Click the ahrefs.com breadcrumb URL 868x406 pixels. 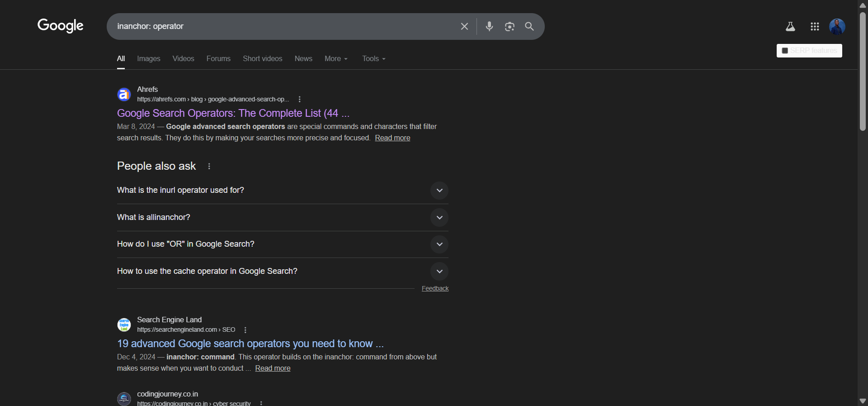[213, 99]
